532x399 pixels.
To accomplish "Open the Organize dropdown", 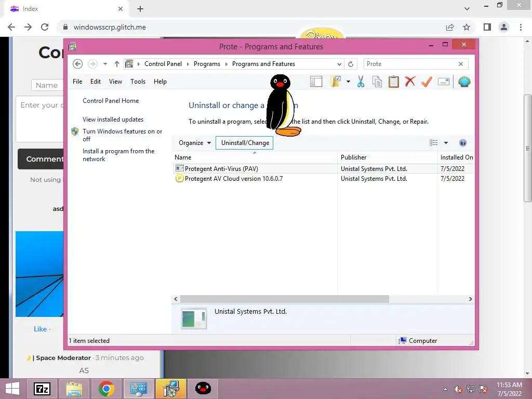I will [195, 143].
